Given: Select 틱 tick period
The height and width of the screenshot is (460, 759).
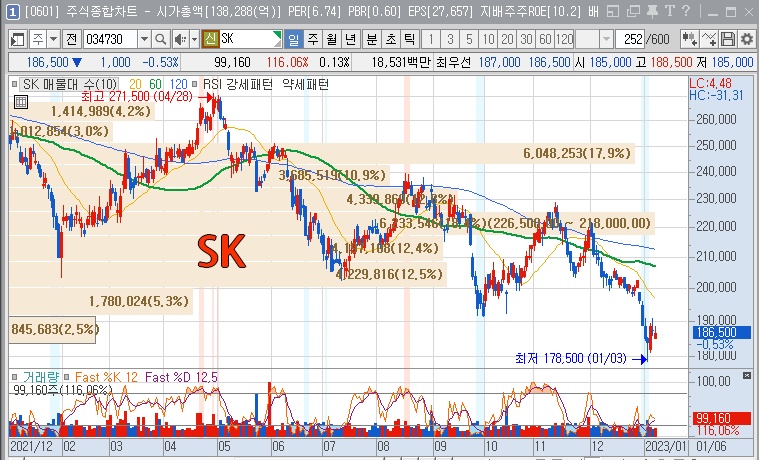Looking at the screenshot, I should [410, 39].
